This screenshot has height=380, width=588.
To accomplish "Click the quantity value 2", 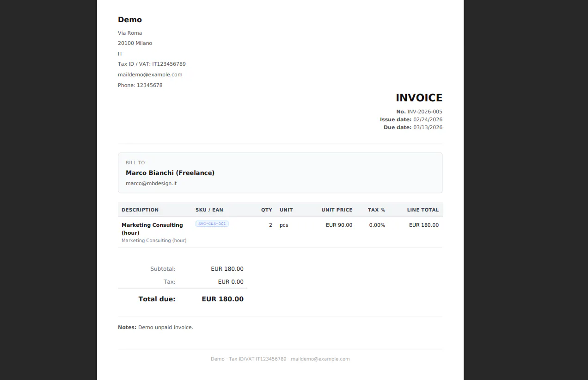I will pos(270,225).
